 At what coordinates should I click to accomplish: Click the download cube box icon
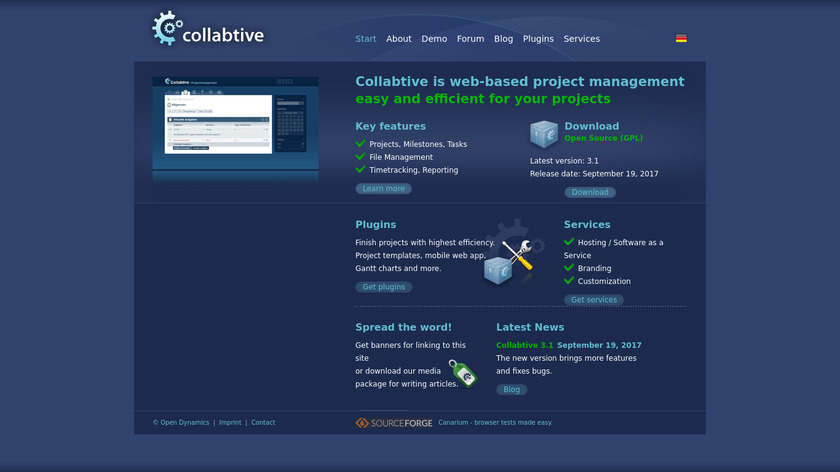(x=544, y=134)
